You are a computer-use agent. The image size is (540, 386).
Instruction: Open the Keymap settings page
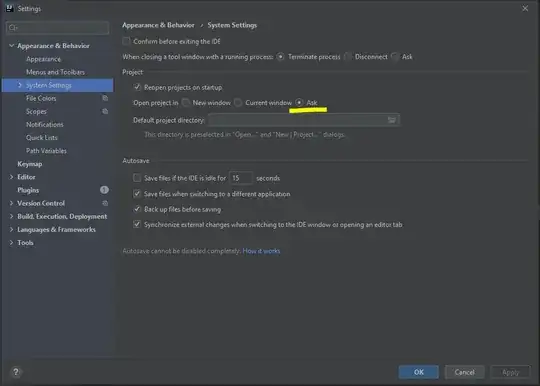30,164
